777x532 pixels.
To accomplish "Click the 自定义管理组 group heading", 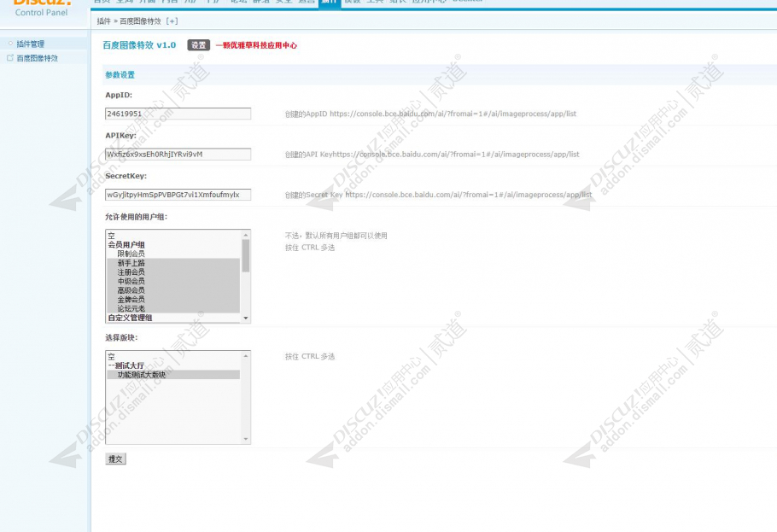I will (x=130, y=318).
